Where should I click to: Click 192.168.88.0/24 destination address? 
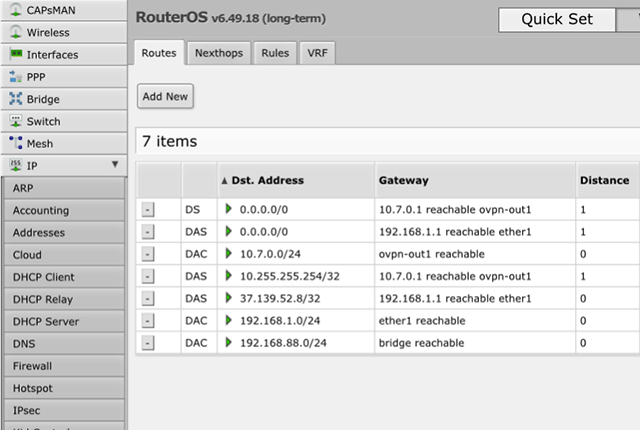[x=283, y=343]
